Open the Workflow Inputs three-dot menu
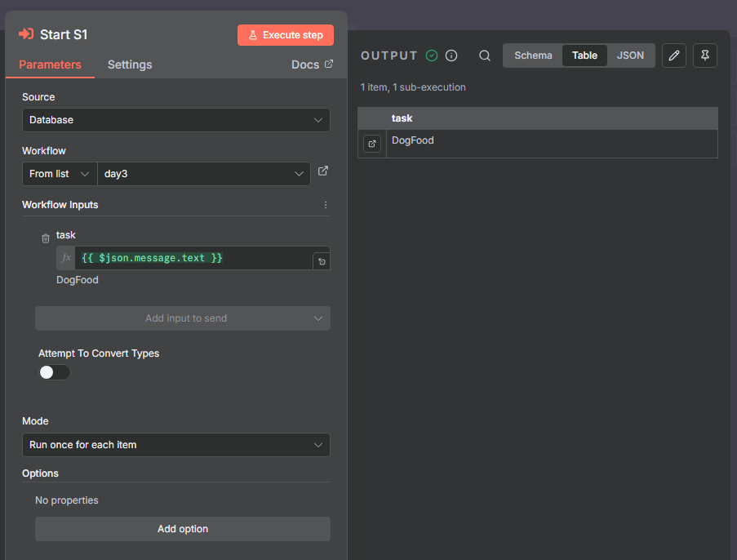 point(326,204)
